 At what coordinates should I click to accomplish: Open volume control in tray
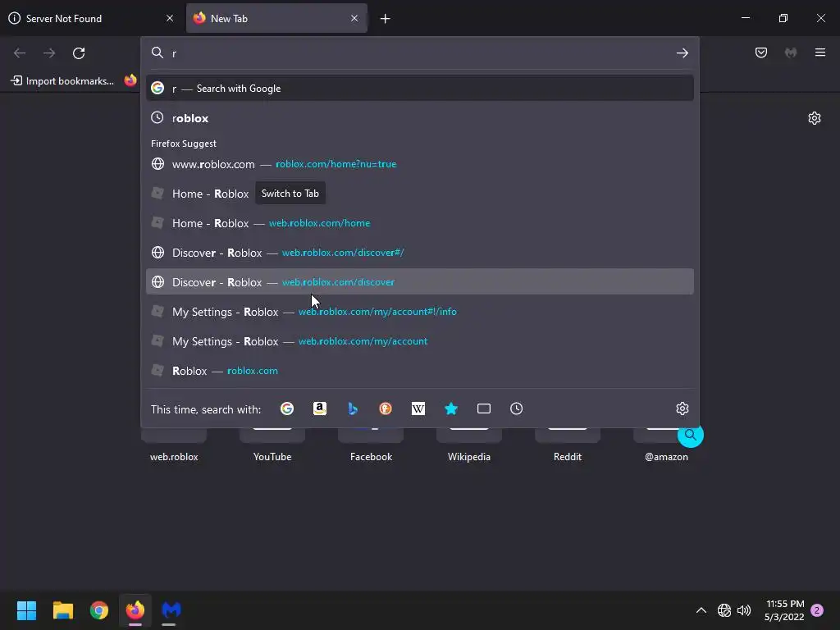click(x=744, y=610)
